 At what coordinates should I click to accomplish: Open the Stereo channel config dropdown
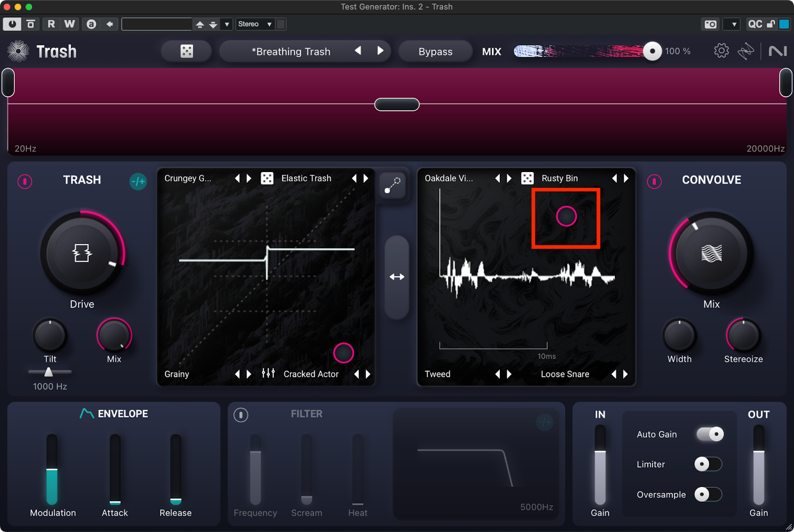tap(255, 24)
